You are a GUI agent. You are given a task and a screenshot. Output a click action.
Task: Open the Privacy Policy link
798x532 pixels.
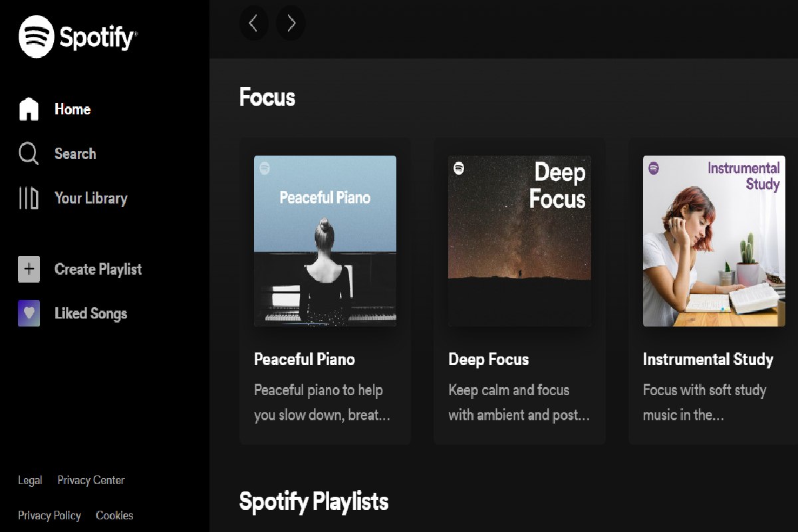(49, 515)
